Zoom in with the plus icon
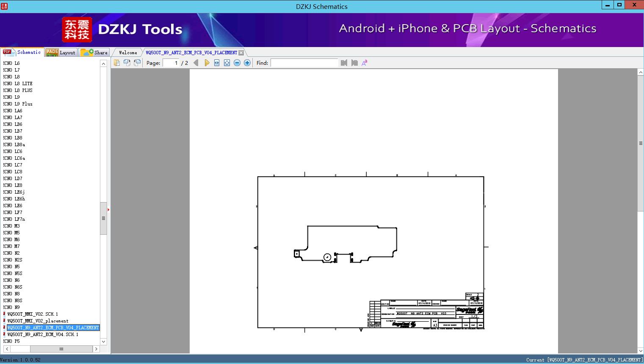 point(247,63)
